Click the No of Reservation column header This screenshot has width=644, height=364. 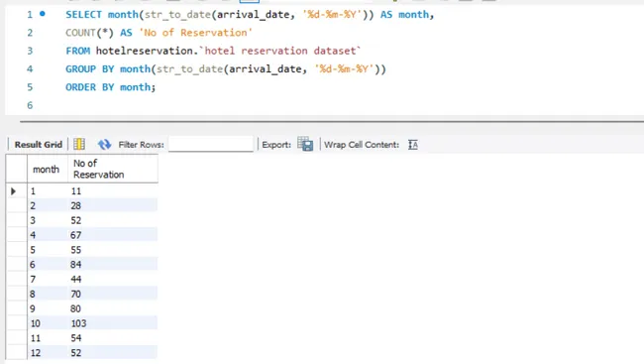coord(113,169)
